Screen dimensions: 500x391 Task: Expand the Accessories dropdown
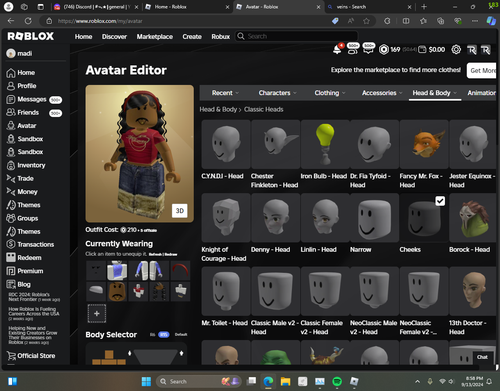382,93
